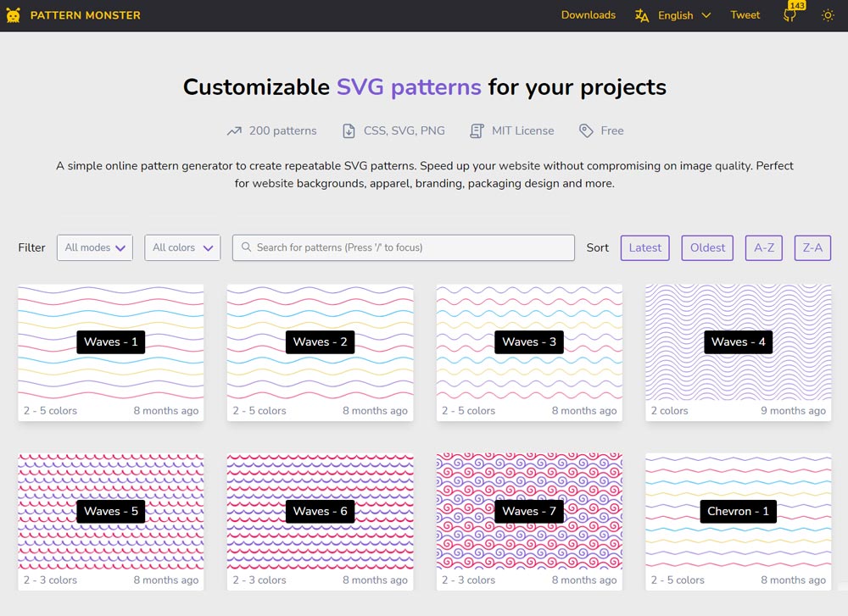
Task: Open the Waves - 5 pattern card
Action: tap(111, 521)
